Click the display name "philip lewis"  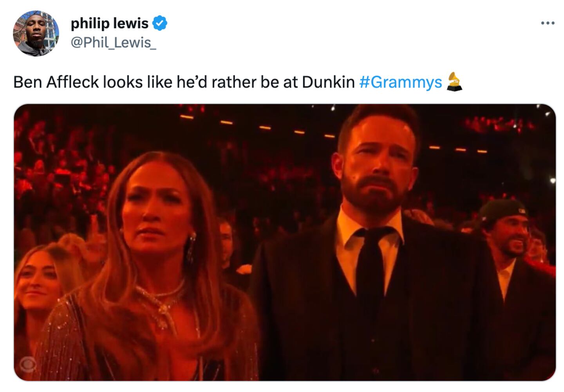coord(109,23)
